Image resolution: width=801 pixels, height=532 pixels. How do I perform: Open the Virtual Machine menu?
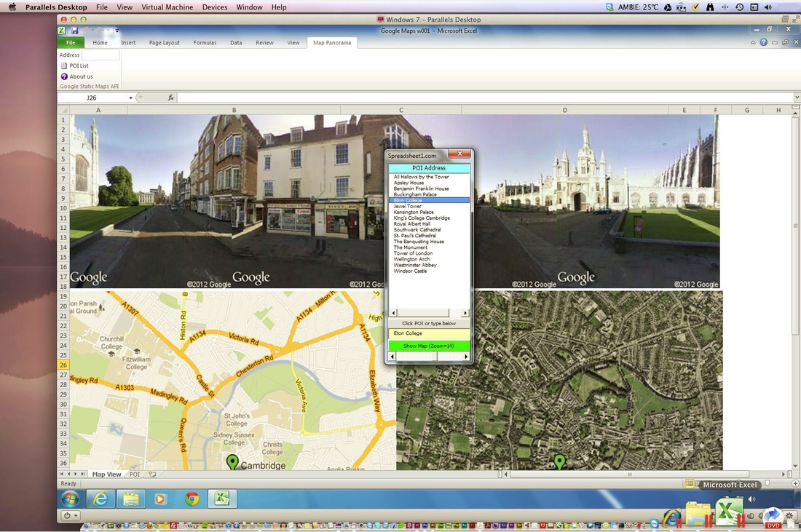coord(167,7)
